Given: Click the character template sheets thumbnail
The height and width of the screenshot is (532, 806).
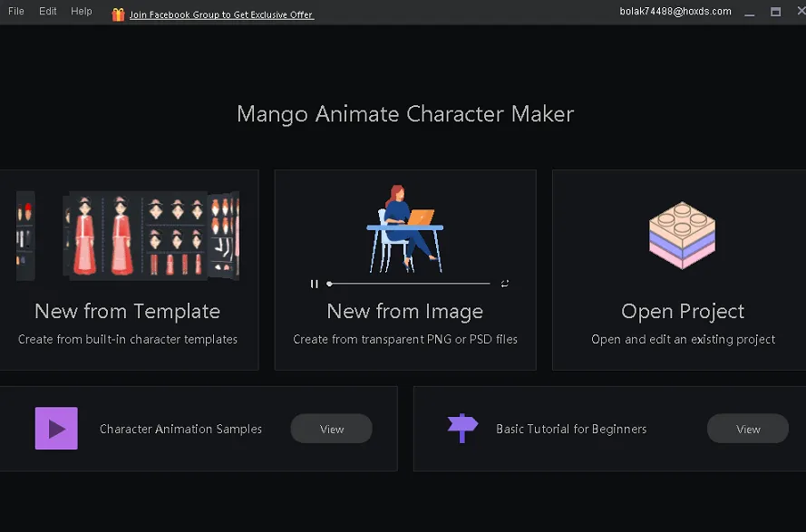Looking at the screenshot, I should point(128,235).
